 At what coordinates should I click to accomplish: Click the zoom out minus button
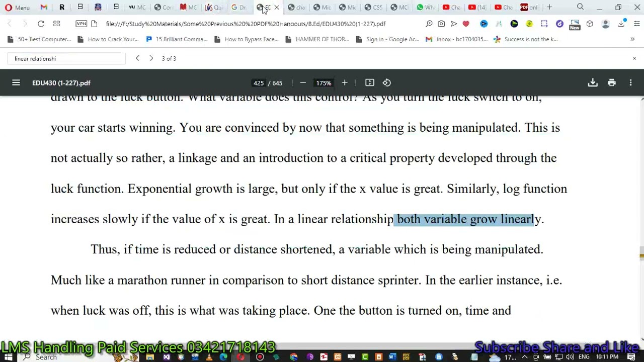click(303, 83)
